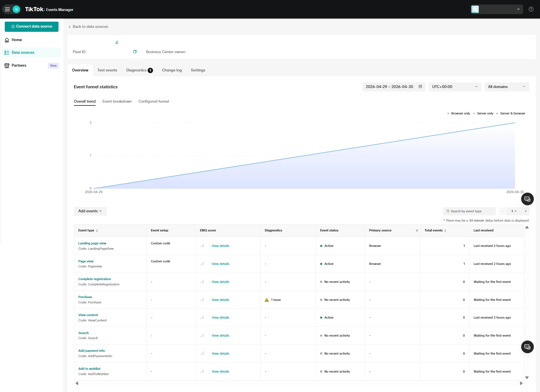Click EMQ bar icon in Complete registration row
Image resolution: width=540 pixels, height=392 pixels.
tap(202, 282)
